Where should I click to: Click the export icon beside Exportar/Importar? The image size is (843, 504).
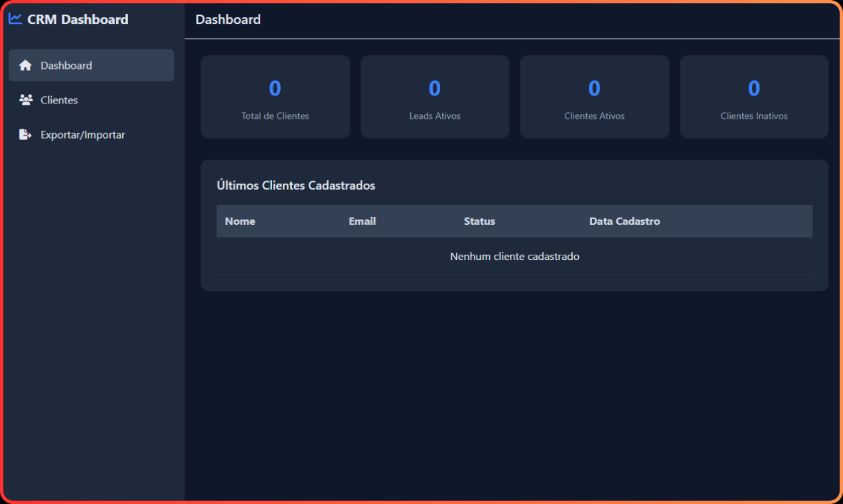(25, 134)
